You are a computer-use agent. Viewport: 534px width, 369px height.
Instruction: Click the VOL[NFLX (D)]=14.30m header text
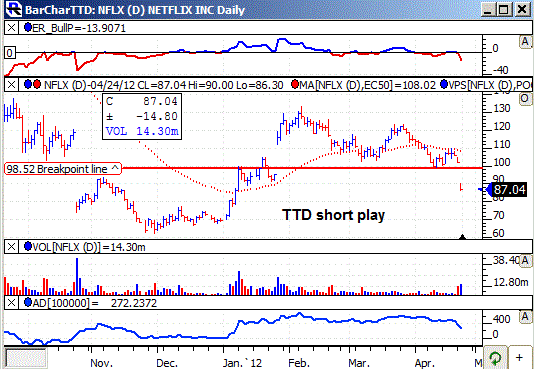click(x=89, y=247)
